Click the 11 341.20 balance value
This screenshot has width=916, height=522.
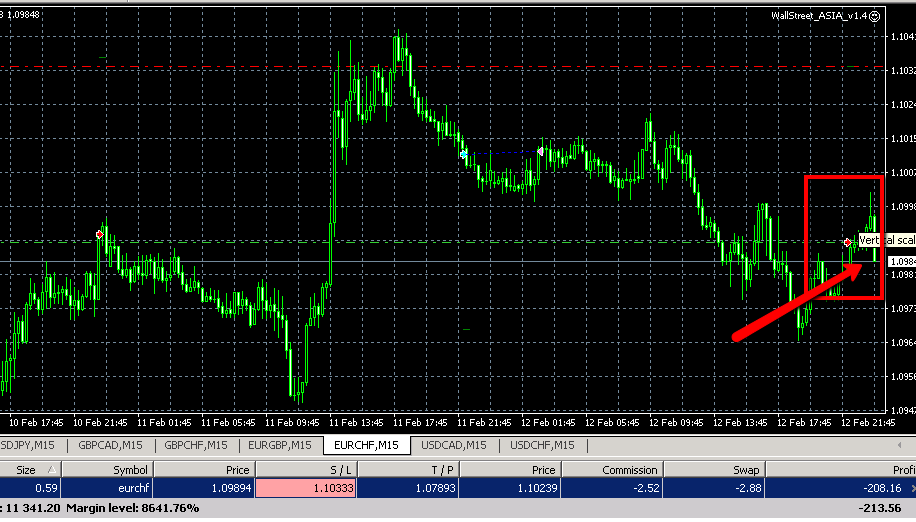coord(33,509)
